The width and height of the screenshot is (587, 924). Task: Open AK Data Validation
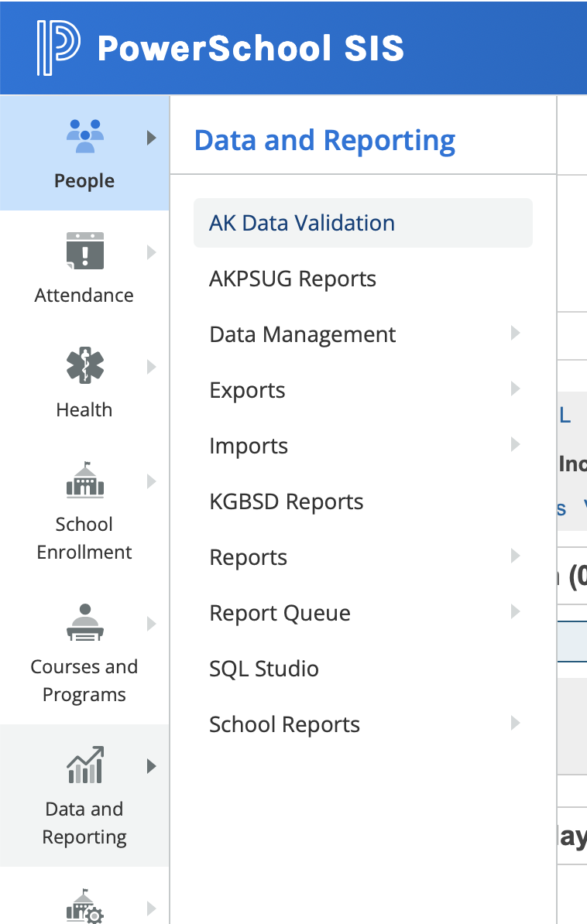point(363,223)
